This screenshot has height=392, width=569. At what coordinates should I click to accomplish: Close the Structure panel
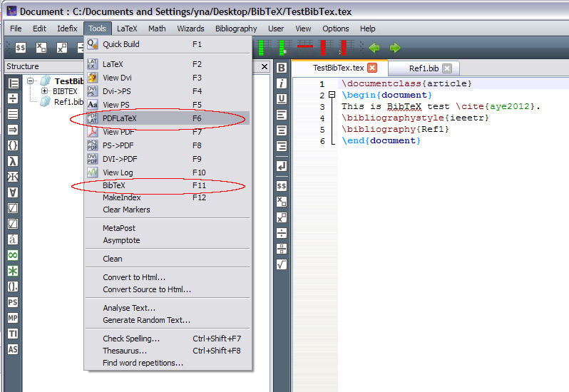click(265, 67)
